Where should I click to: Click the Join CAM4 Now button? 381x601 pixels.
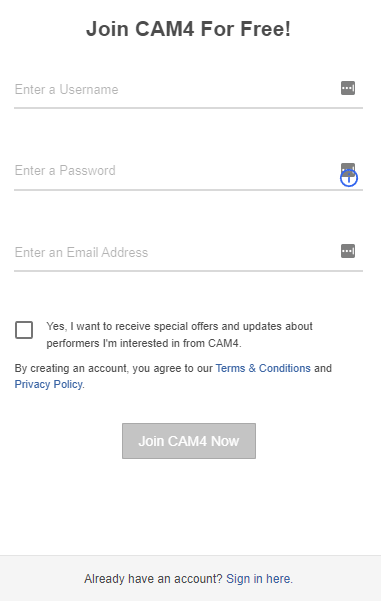coord(189,441)
